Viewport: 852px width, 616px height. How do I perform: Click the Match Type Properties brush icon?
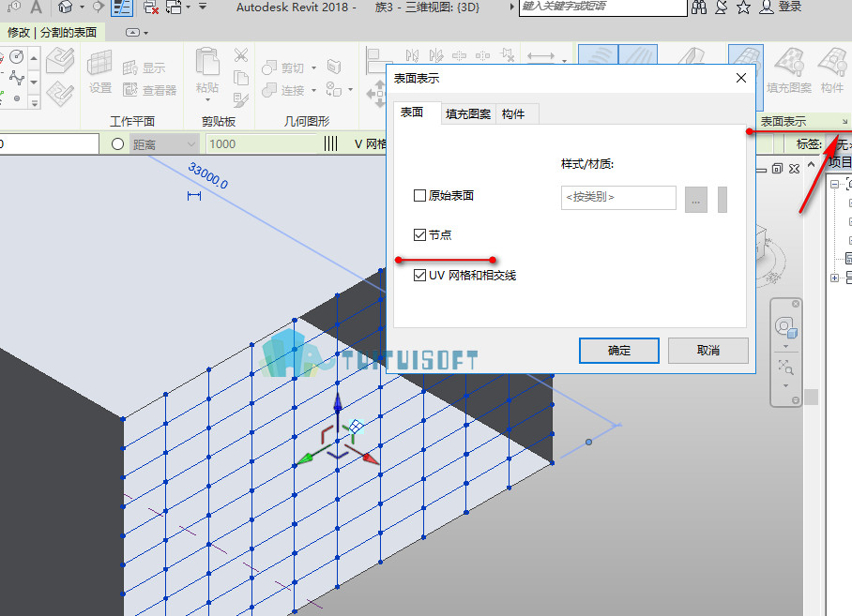click(x=241, y=99)
